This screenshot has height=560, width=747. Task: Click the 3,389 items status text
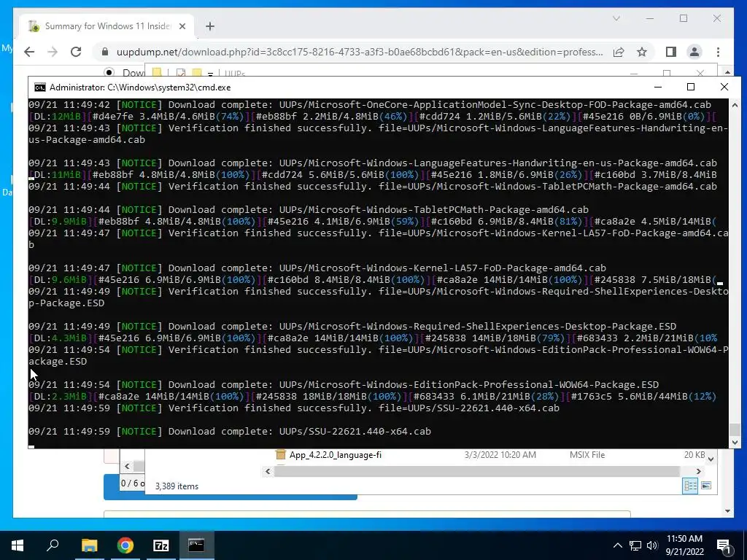177,486
